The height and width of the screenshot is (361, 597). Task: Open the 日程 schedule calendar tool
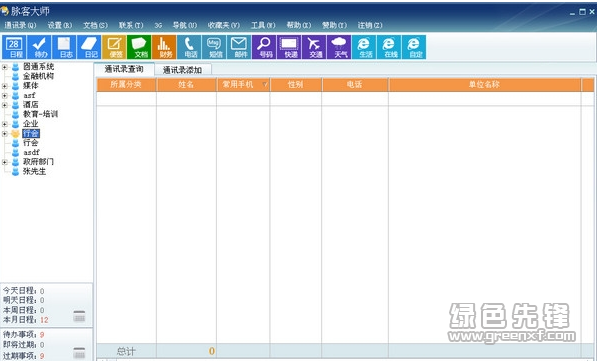pos(14,47)
